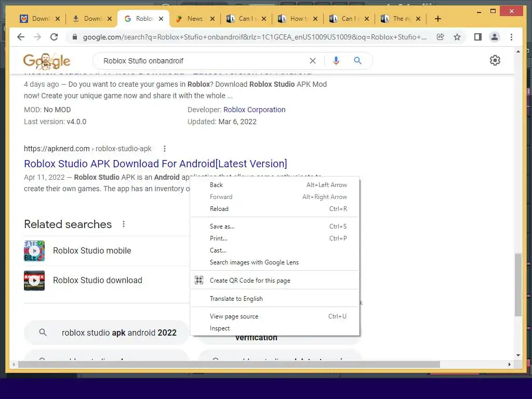The height and width of the screenshot is (399, 532).
Task: Bookmark this page with the star icon
Action: coord(457,37)
